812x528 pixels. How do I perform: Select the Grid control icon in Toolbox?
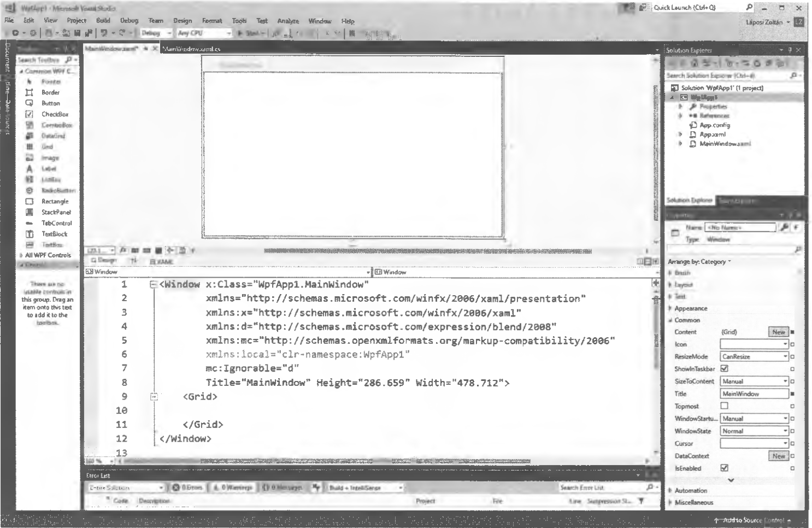pos(30,147)
